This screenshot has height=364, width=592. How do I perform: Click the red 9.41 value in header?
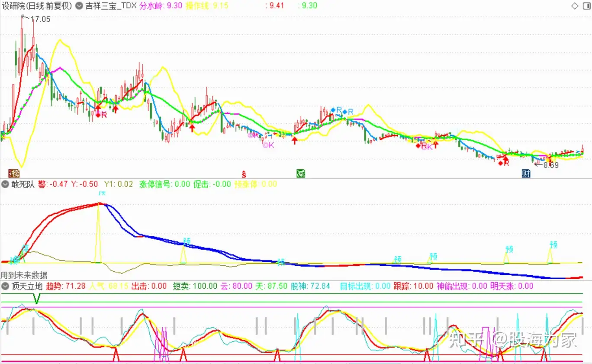[x=275, y=6]
